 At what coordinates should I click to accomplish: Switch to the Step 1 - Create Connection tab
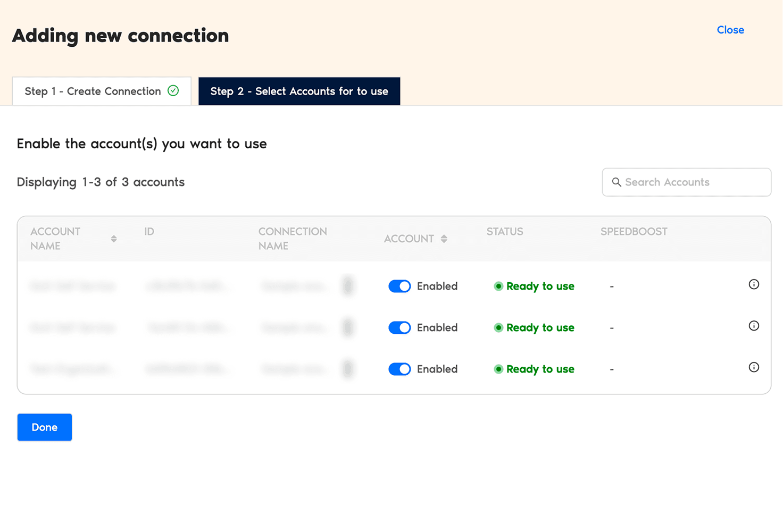[101, 91]
